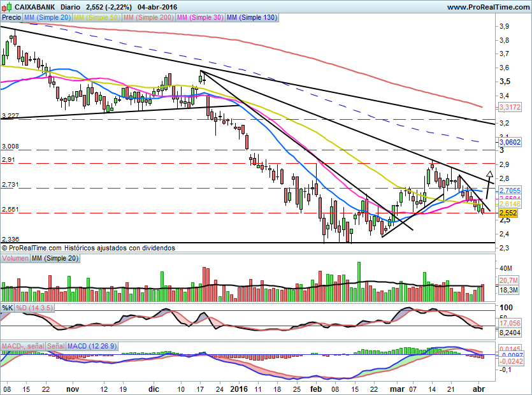Open the MM (Simple 20) blue moving average label
Viewport: 532px width, 395px height.
click(x=47, y=17)
